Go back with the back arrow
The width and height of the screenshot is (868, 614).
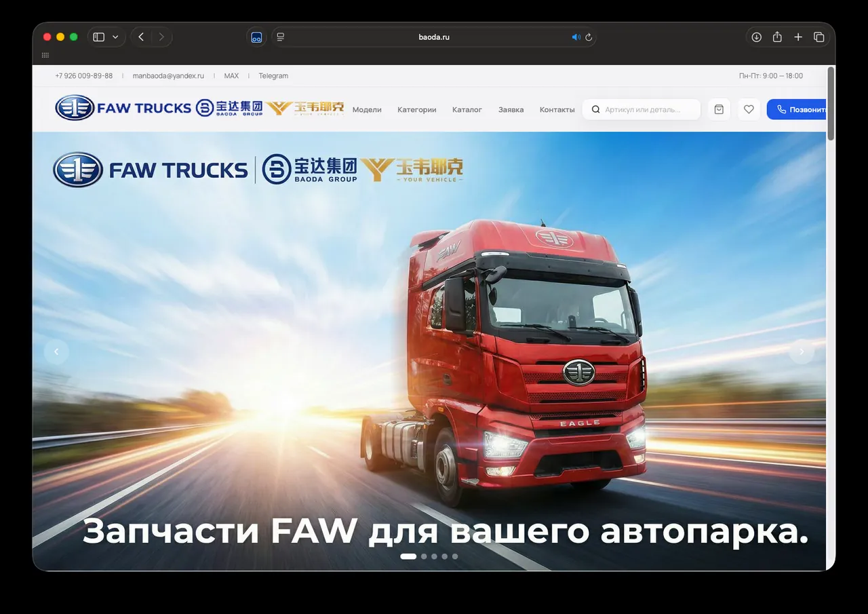click(x=141, y=37)
